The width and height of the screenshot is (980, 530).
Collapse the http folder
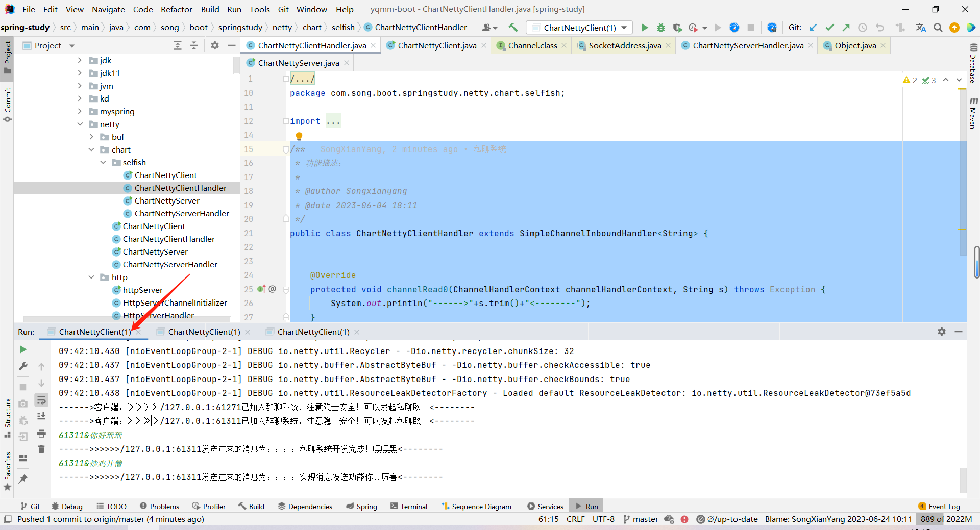pos(91,277)
